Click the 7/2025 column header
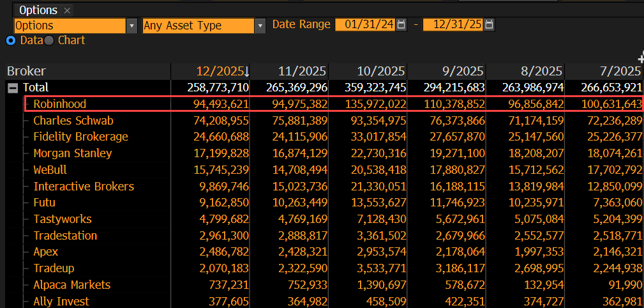The width and height of the screenshot is (644, 308). point(604,71)
